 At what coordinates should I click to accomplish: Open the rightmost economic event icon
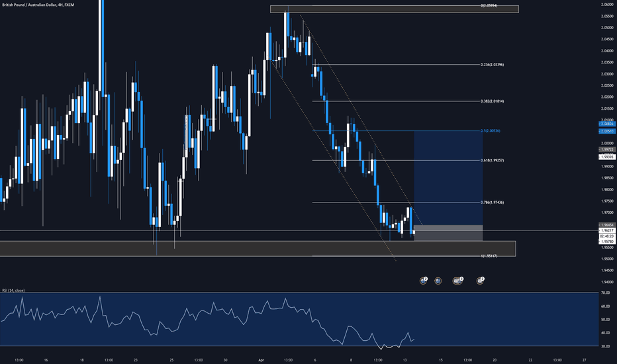[480, 281]
